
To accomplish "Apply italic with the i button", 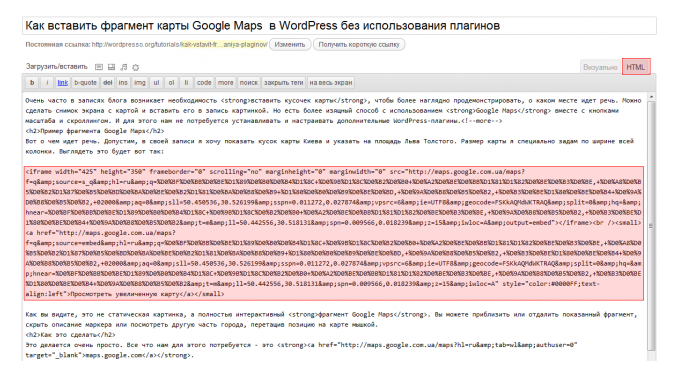I will coord(47,82).
